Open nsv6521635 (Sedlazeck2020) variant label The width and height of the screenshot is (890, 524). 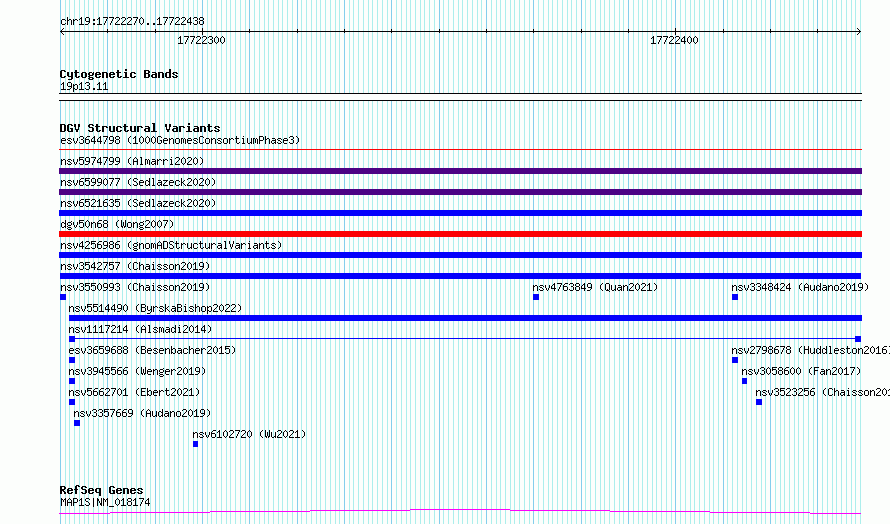pos(138,203)
